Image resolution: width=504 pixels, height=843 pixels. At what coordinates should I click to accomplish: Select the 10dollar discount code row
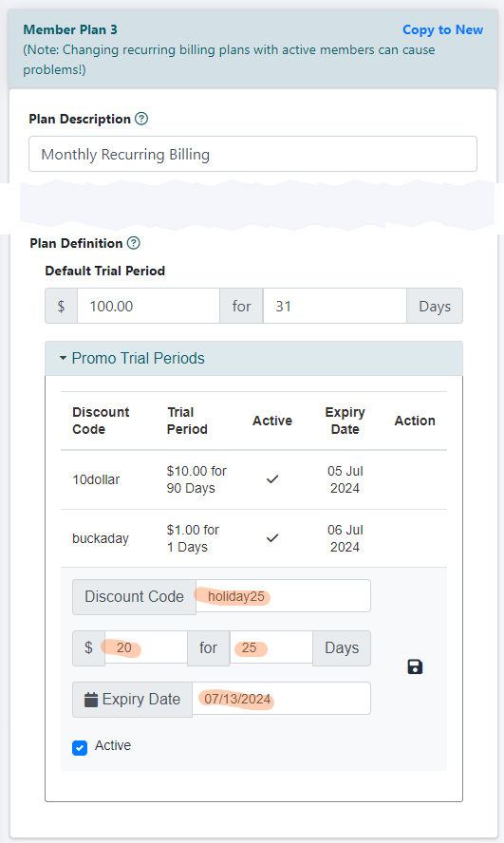(253, 479)
